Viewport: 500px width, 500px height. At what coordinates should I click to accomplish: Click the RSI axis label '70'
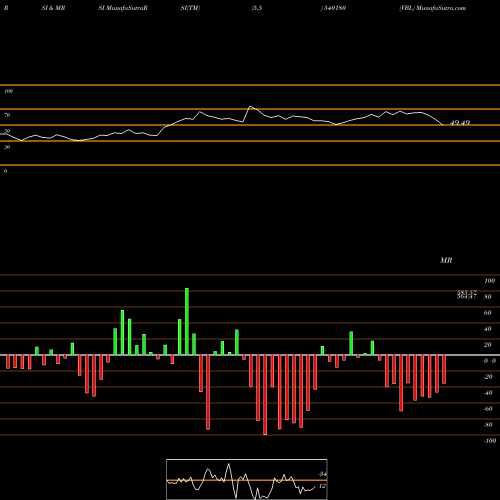[x=7, y=115]
